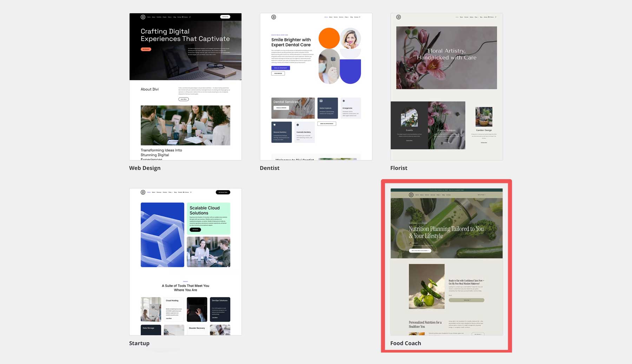Image resolution: width=632 pixels, height=364 pixels.
Task: Click the Divi logo in the Web Design header
Action: [x=143, y=17]
